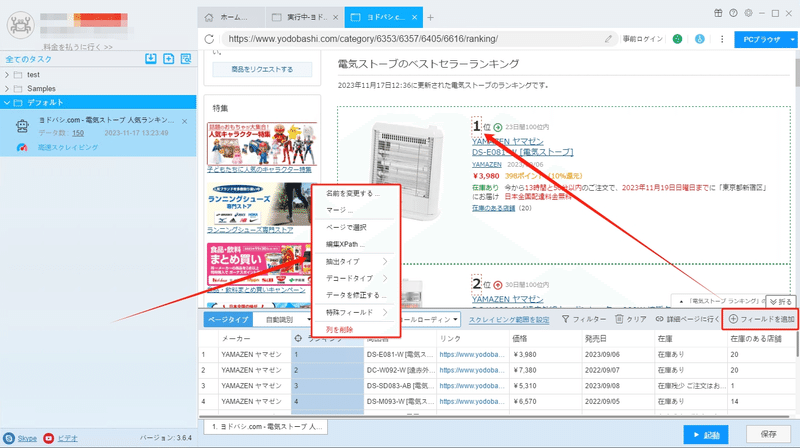The height and width of the screenshot is (448, 800).
Task: Click the メーカー column header
Action: click(255, 338)
